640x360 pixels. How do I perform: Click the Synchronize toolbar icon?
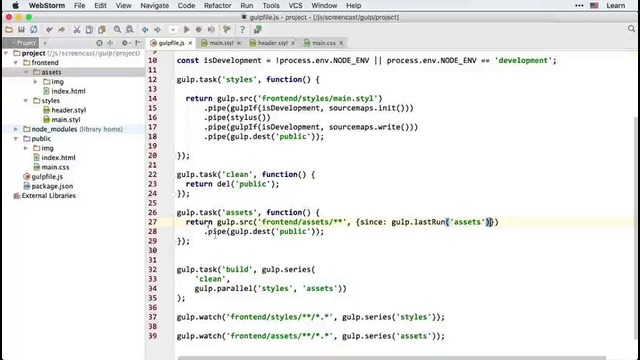pyautogui.click(x=34, y=29)
